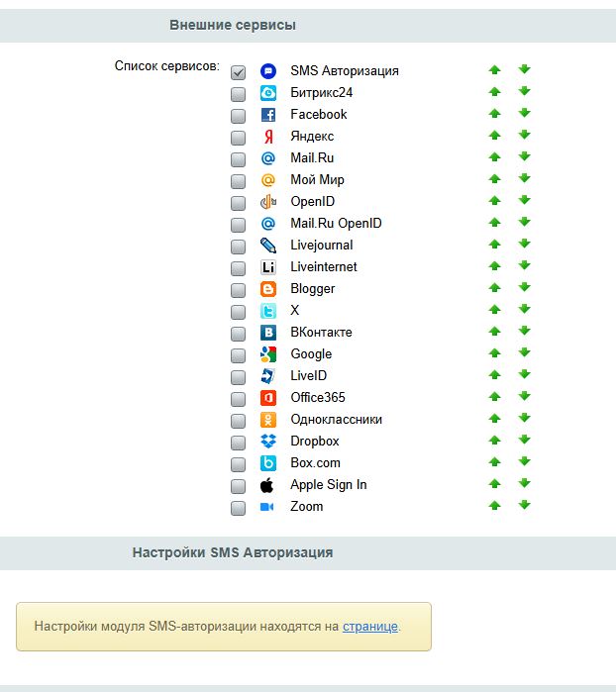Viewport: 616px width, 692px height.
Task: Click the Zoom camera icon
Action: (267, 507)
